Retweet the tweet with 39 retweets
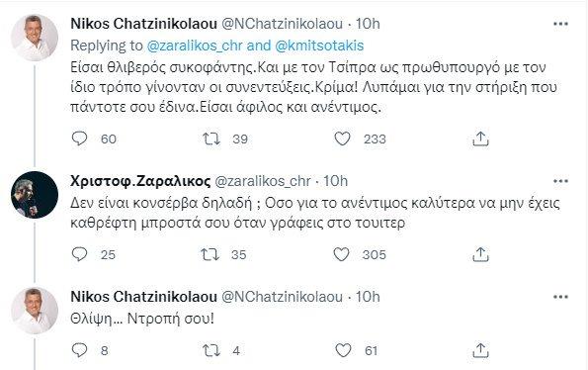 (211, 139)
